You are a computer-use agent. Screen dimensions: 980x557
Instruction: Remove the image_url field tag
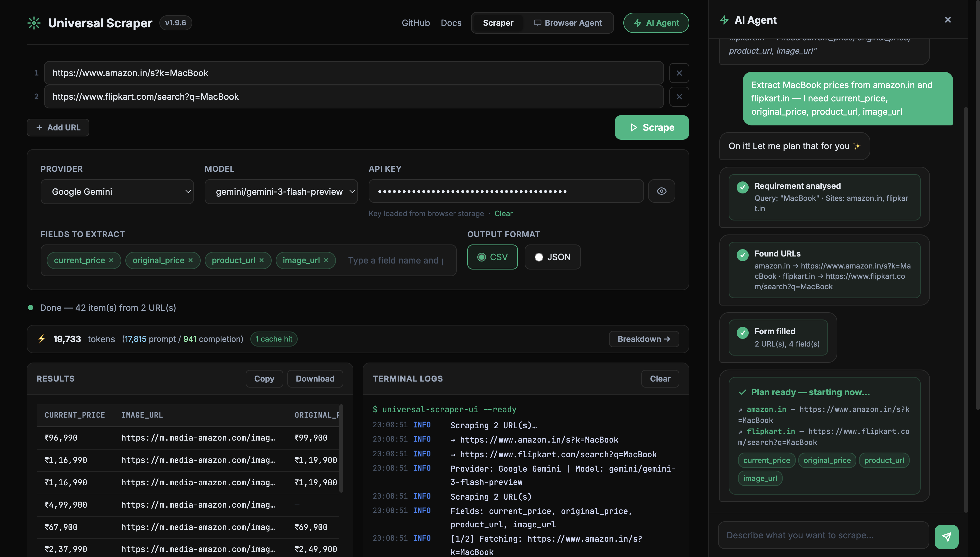tap(326, 260)
